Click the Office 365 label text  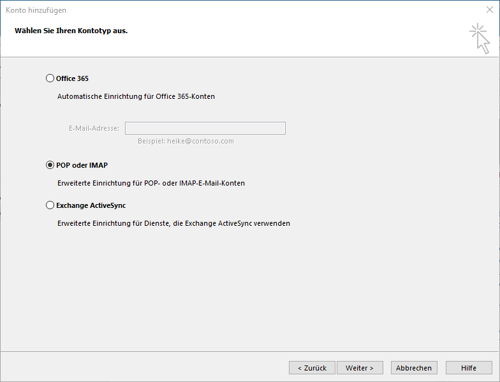[x=72, y=79]
